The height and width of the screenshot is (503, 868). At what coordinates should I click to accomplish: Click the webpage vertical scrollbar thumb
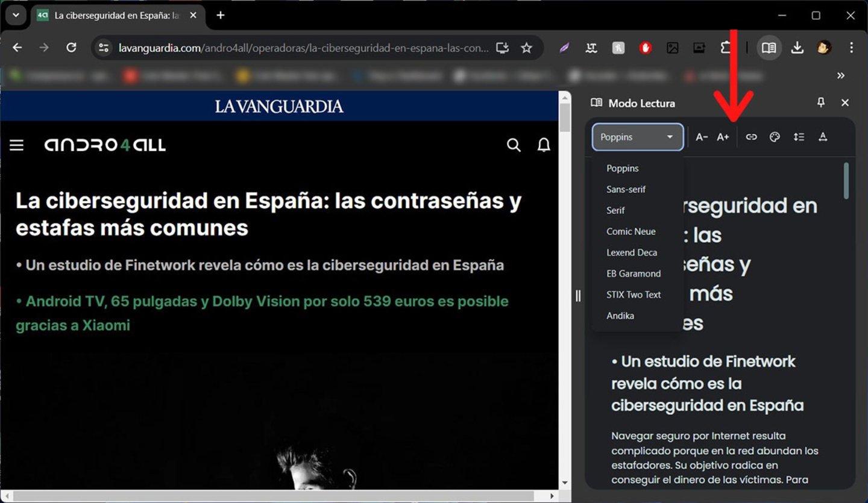(565, 117)
